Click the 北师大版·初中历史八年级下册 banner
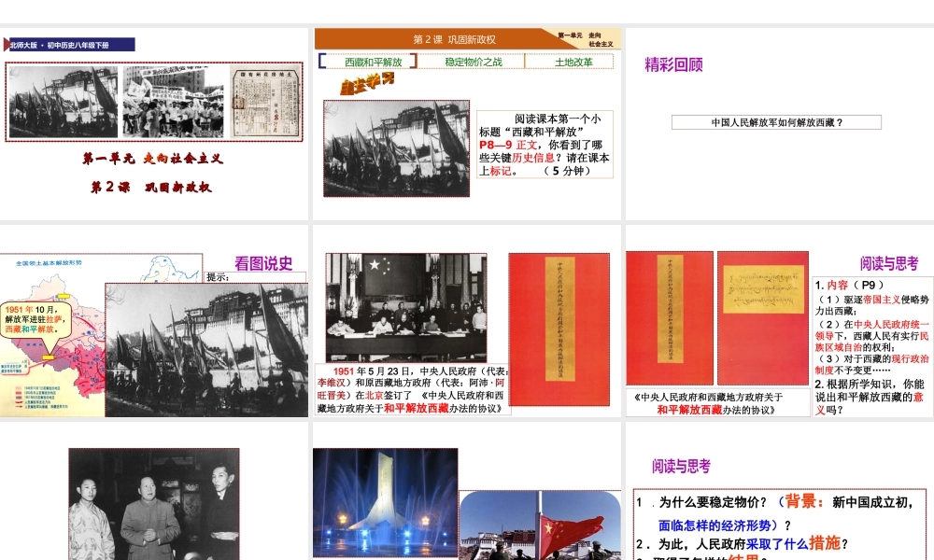This screenshot has height=560, width=934. click(70, 45)
